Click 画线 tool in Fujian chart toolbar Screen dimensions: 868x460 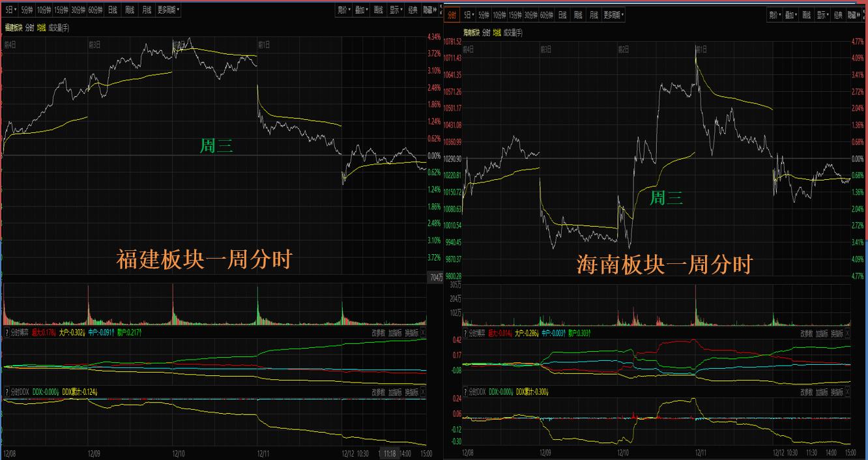(x=379, y=10)
